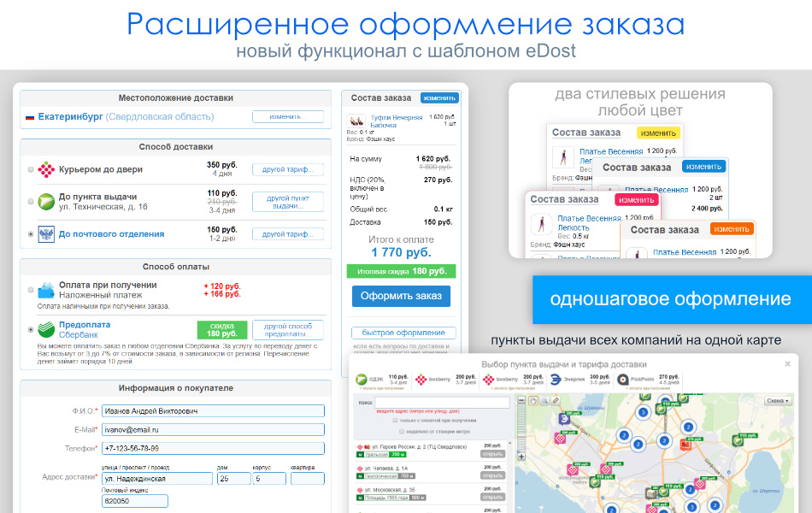Select the Курьером до двери radio button
This screenshot has height=513, width=812.
tap(29, 168)
